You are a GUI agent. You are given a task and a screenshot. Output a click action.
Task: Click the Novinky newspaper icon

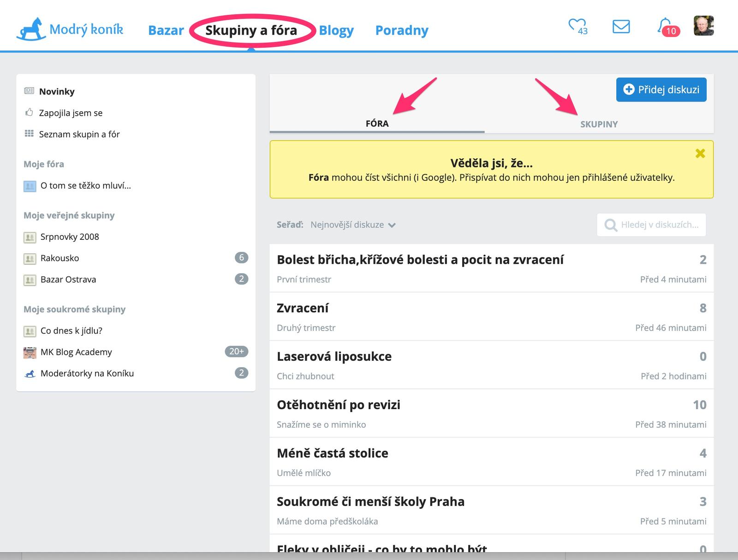point(29,91)
